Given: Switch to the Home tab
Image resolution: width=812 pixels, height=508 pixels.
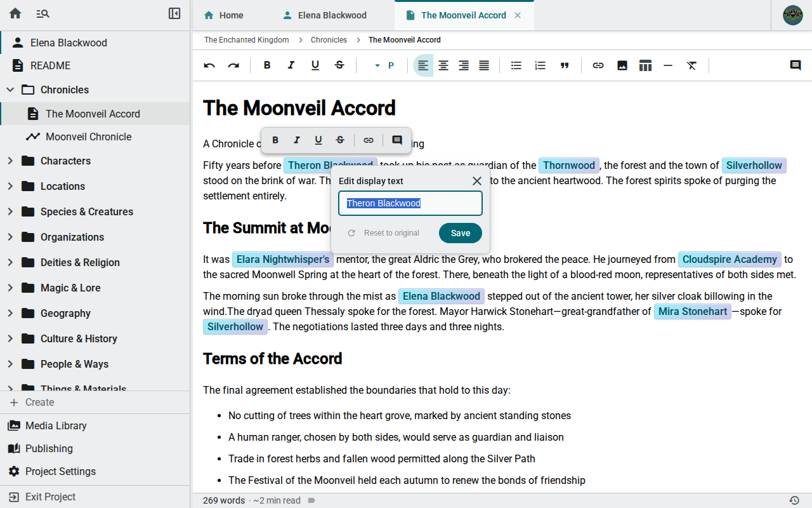Looking at the screenshot, I should pyautogui.click(x=223, y=15).
